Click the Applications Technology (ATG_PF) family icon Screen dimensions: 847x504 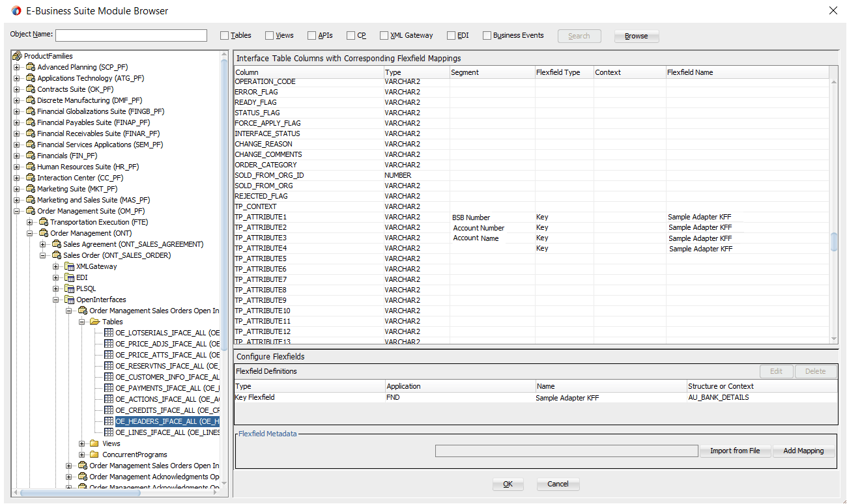pyautogui.click(x=30, y=78)
